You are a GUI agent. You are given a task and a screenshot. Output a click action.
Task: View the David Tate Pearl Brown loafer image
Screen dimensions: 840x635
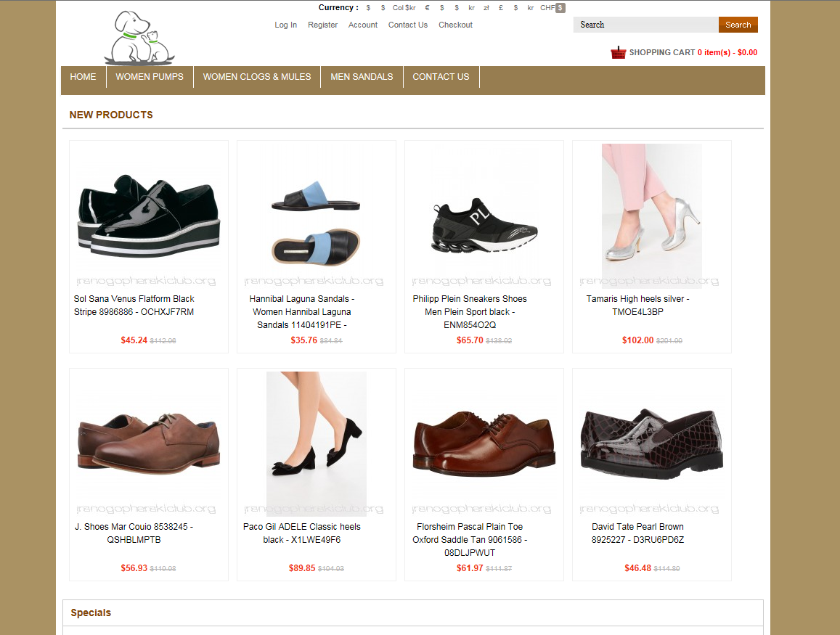point(651,444)
